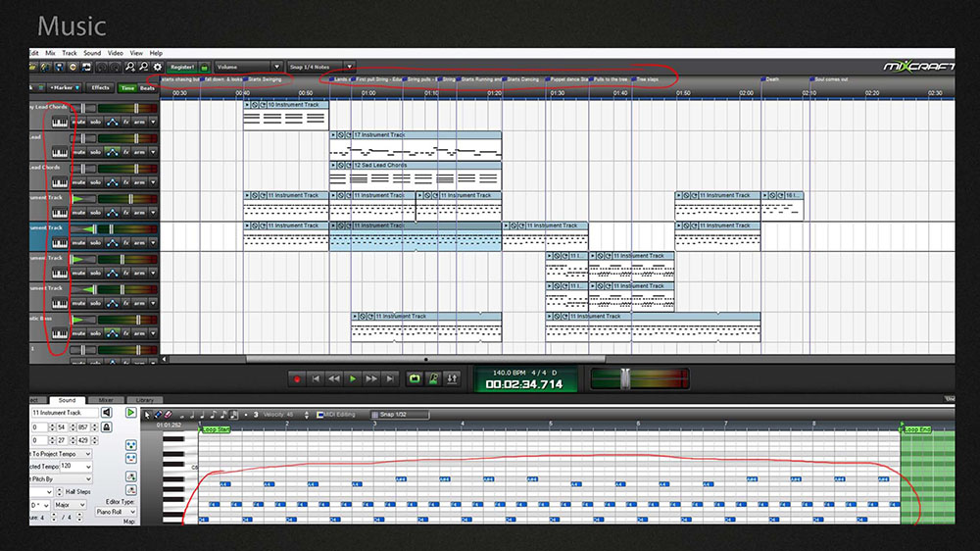Arm the top track for recording
This screenshot has width=980, height=551.
click(x=139, y=122)
